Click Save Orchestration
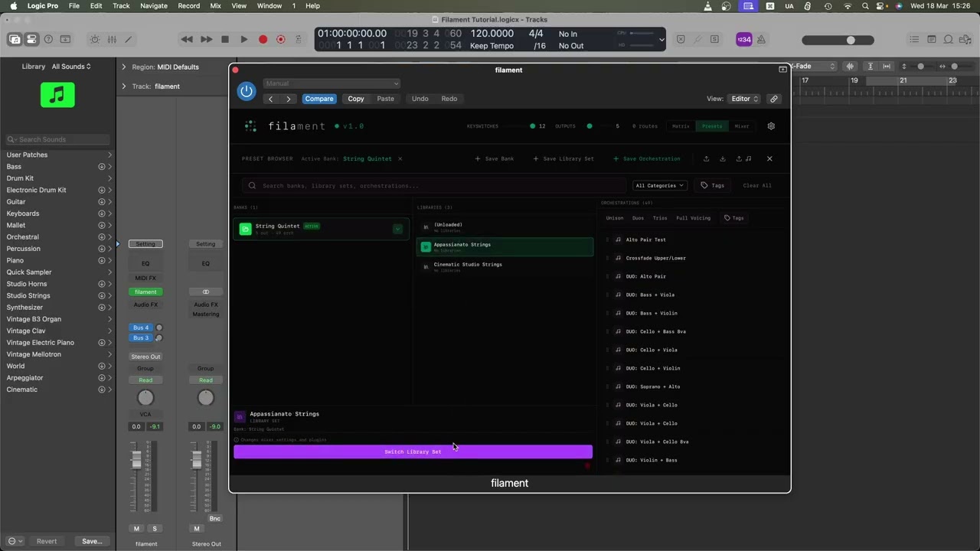 [647, 159]
